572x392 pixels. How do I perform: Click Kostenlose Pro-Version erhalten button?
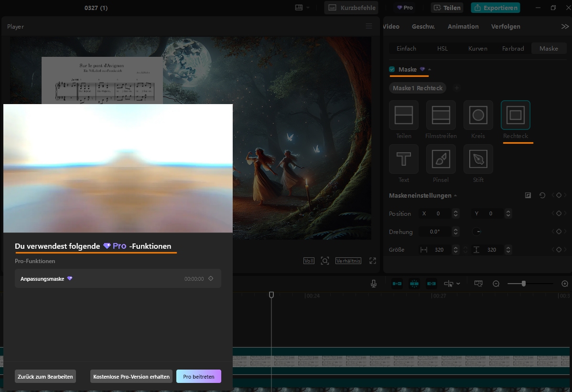point(131,376)
